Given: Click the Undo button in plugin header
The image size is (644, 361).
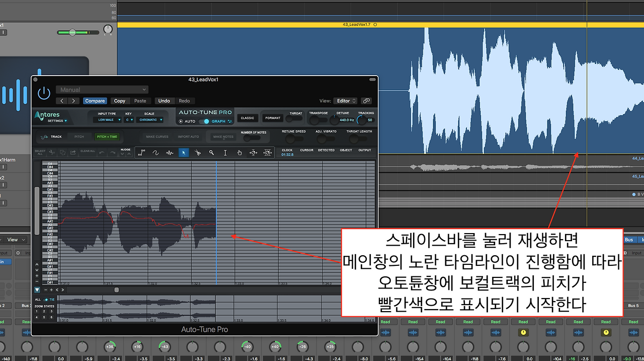Looking at the screenshot, I should tap(164, 101).
